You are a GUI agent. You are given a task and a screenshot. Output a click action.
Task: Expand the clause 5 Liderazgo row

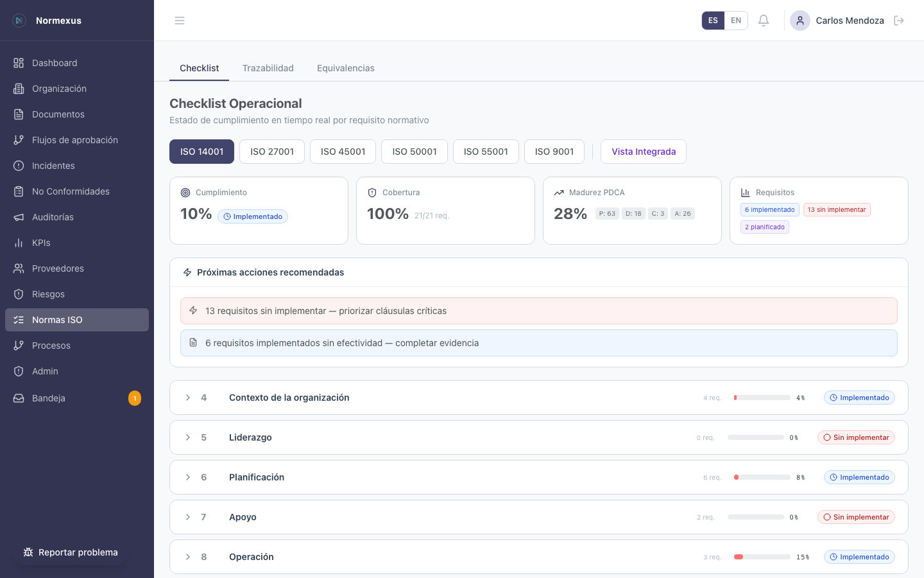click(x=188, y=437)
